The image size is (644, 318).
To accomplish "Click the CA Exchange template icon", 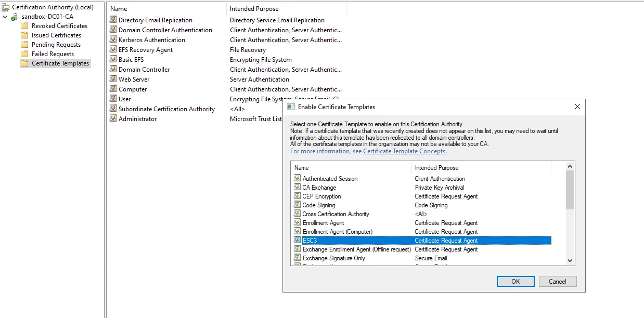I will 297,188.
